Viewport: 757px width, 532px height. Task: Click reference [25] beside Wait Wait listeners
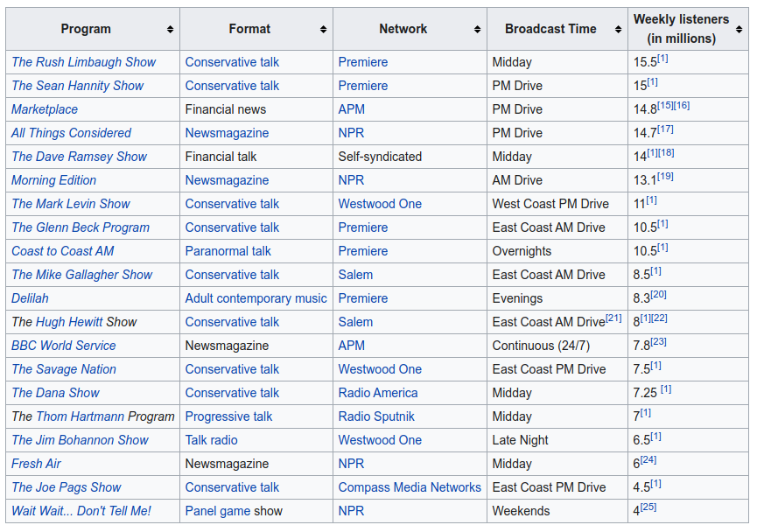pos(648,507)
